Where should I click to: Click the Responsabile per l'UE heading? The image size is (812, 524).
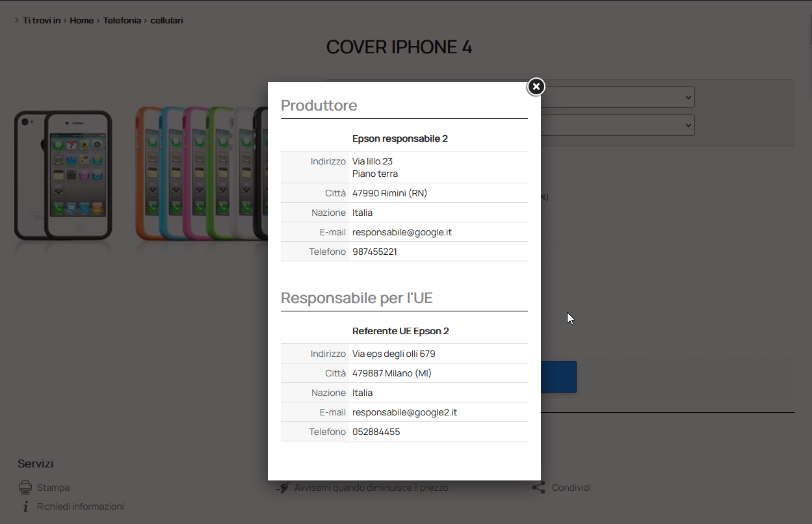357,298
